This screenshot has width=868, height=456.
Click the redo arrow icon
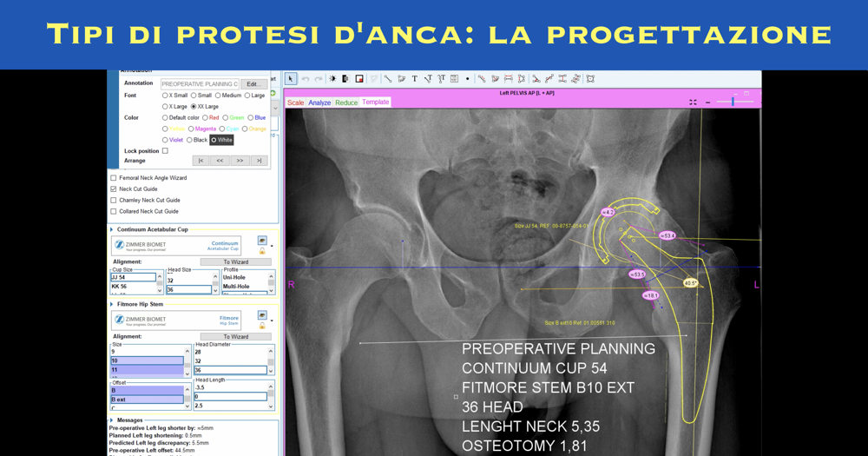(x=319, y=79)
